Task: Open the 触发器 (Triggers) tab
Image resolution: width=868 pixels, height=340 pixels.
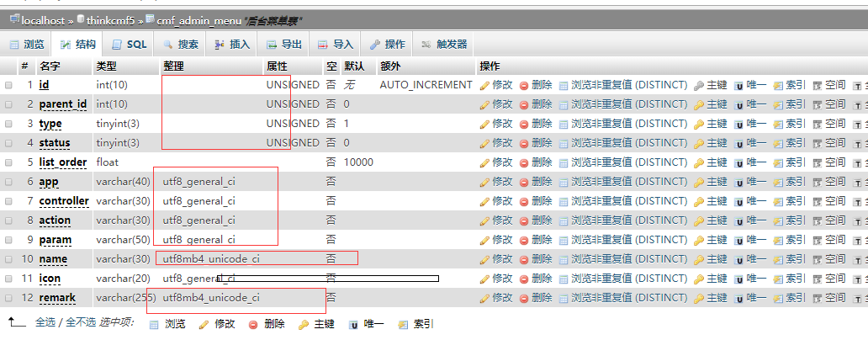Action: click(445, 45)
